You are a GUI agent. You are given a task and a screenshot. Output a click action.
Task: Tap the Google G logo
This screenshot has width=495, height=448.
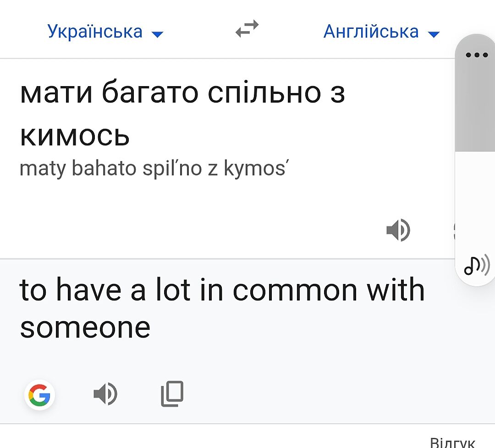[40, 395]
